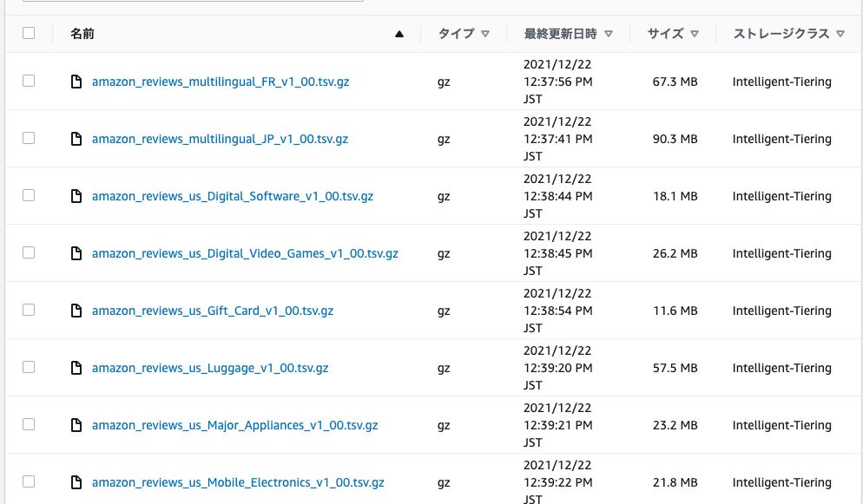Click the 12:38:44 PM timestamp cell
863x504 pixels.
(x=557, y=196)
